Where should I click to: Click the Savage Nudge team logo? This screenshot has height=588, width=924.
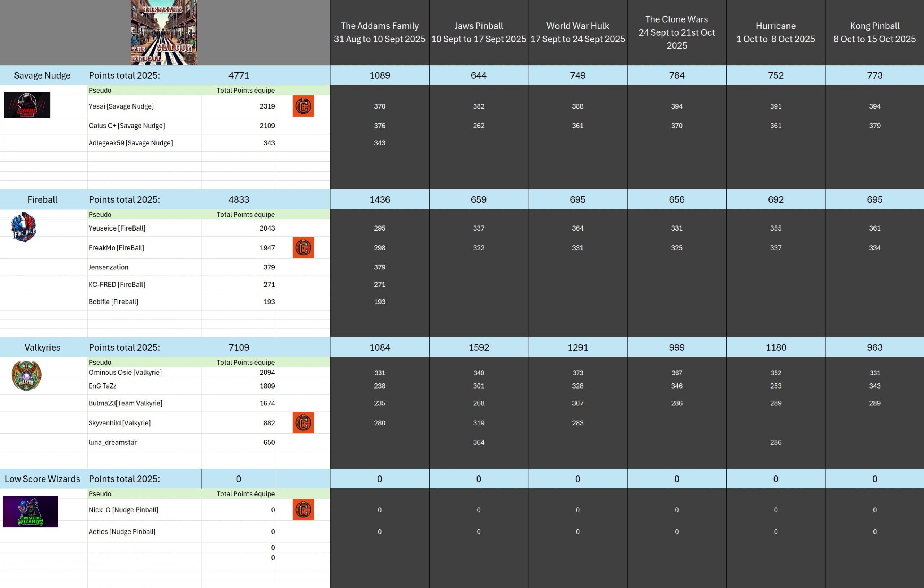(27, 105)
